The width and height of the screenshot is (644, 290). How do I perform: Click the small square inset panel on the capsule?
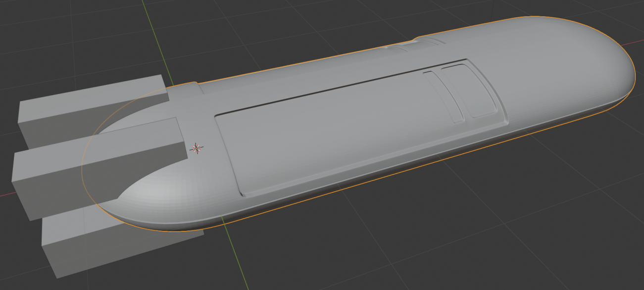[x=469, y=90]
